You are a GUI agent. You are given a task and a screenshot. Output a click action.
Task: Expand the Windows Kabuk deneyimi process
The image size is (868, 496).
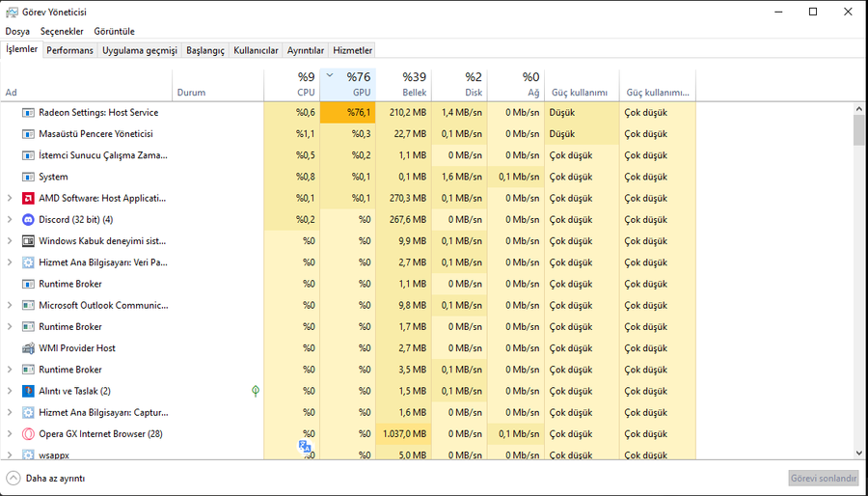pyautogui.click(x=10, y=241)
